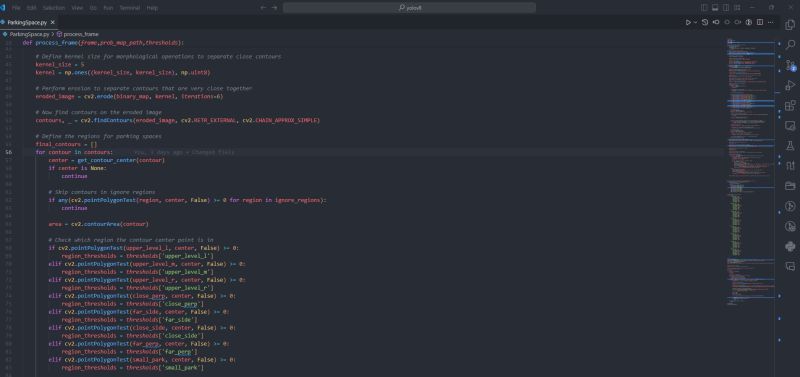Click 'area = cv2.contourArea(contour)' line
Viewport: 800px width, 377px height.
click(98, 224)
